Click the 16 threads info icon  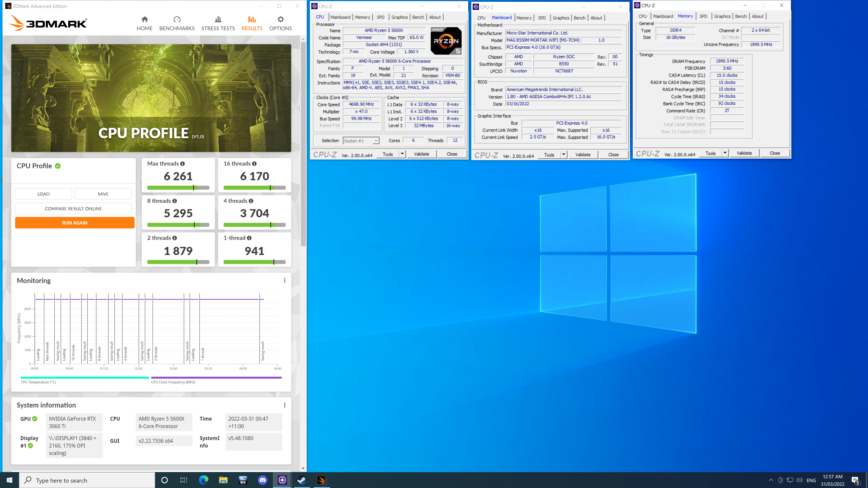coord(254,164)
